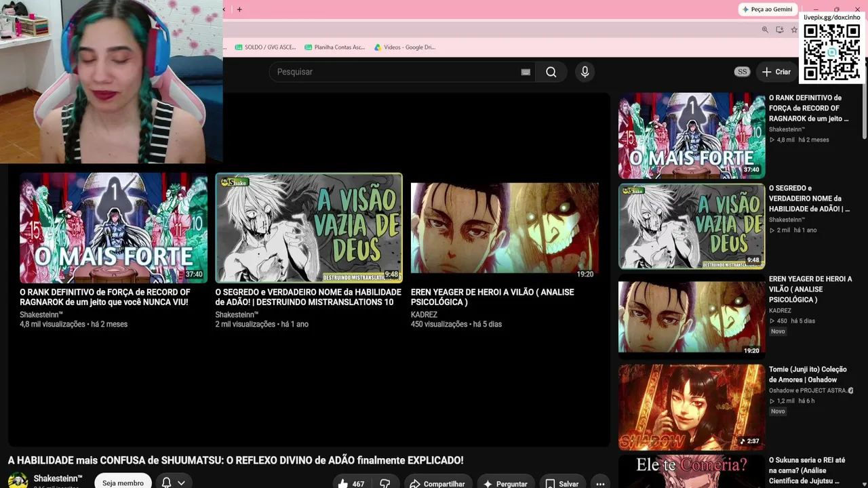
Task: Open sidebar thumbnail A VISÃO VAZIA DE DEUS
Action: pyautogui.click(x=692, y=226)
